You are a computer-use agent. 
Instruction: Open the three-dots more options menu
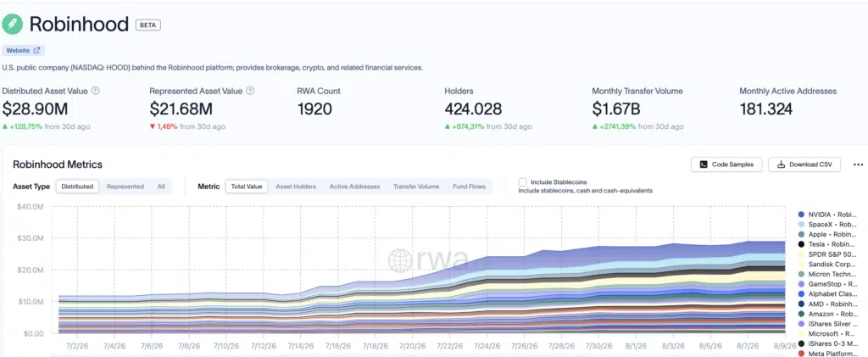[x=858, y=165]
